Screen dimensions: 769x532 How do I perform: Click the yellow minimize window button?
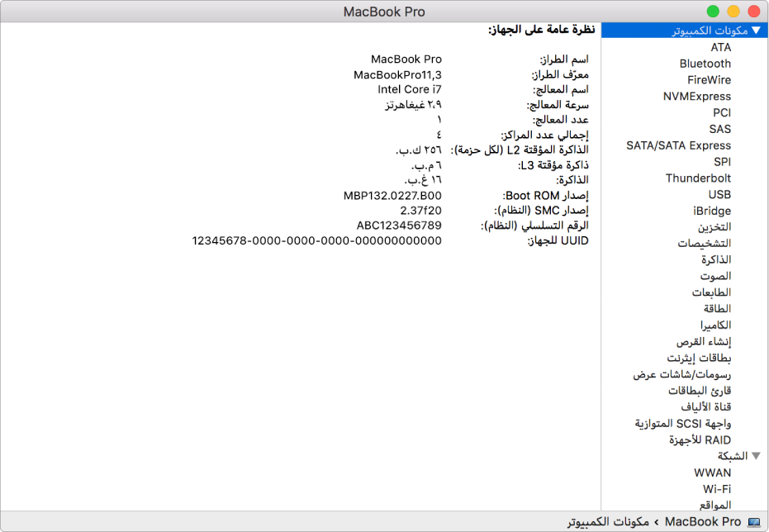pyautogui.click(x=733, y=12)
